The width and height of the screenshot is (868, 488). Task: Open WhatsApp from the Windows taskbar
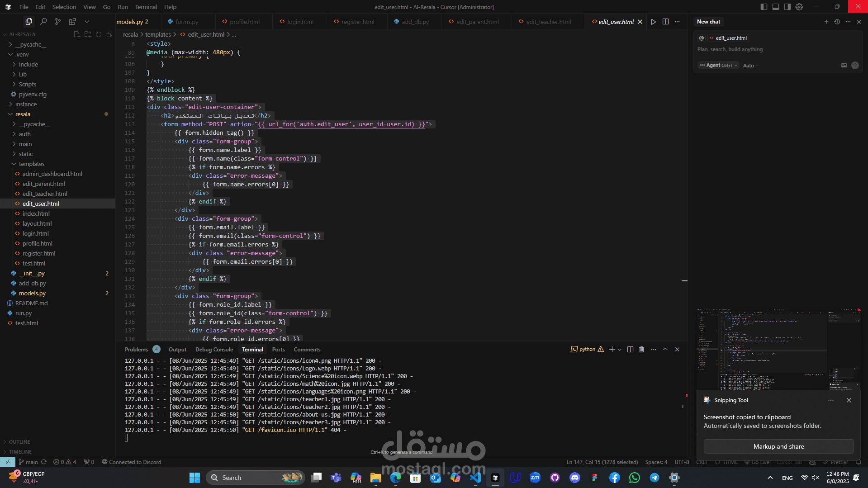point(635,478)
